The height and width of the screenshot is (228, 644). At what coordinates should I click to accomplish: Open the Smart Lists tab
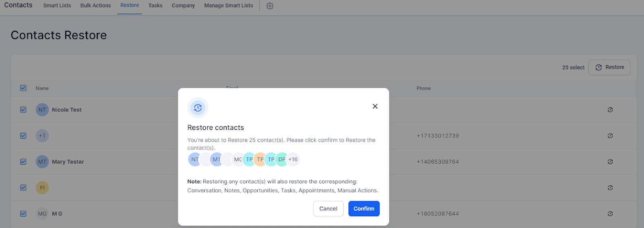pyautogui.click(x=57, y=6)
